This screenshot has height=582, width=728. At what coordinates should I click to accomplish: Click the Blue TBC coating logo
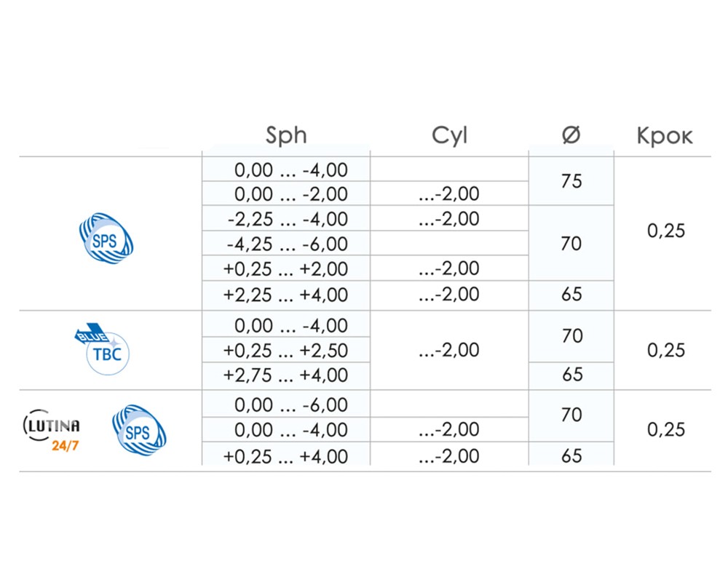[x=102, y=348]
